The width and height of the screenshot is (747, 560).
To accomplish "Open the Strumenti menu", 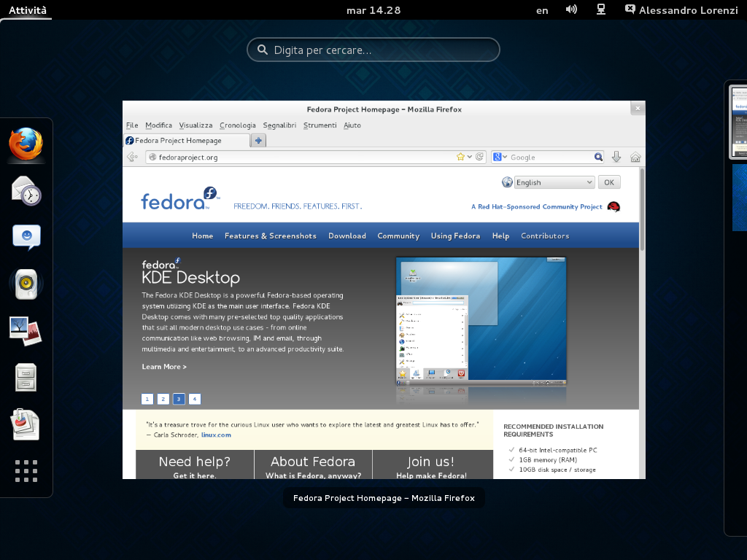I will tap(320, 125).
